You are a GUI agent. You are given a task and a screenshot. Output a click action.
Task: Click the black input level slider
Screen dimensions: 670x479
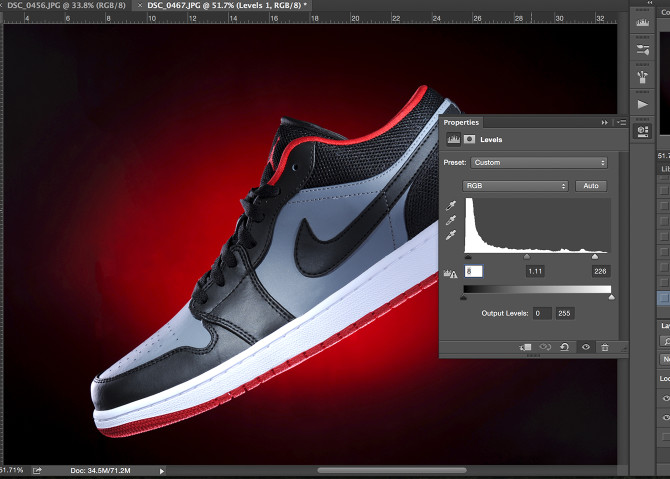point(468,257)
